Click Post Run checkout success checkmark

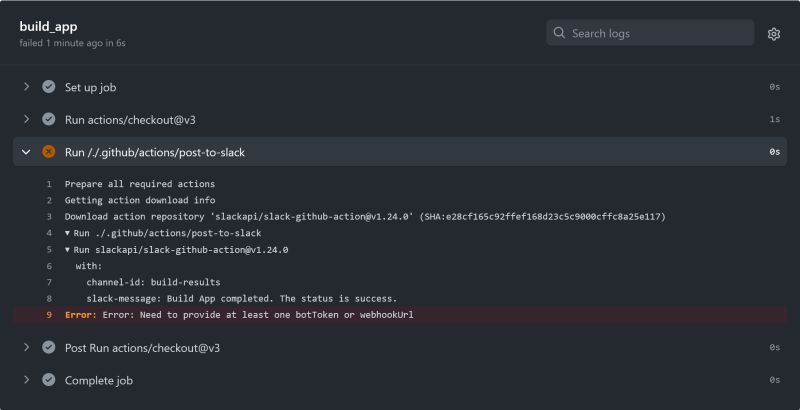(x=48, y=347)
